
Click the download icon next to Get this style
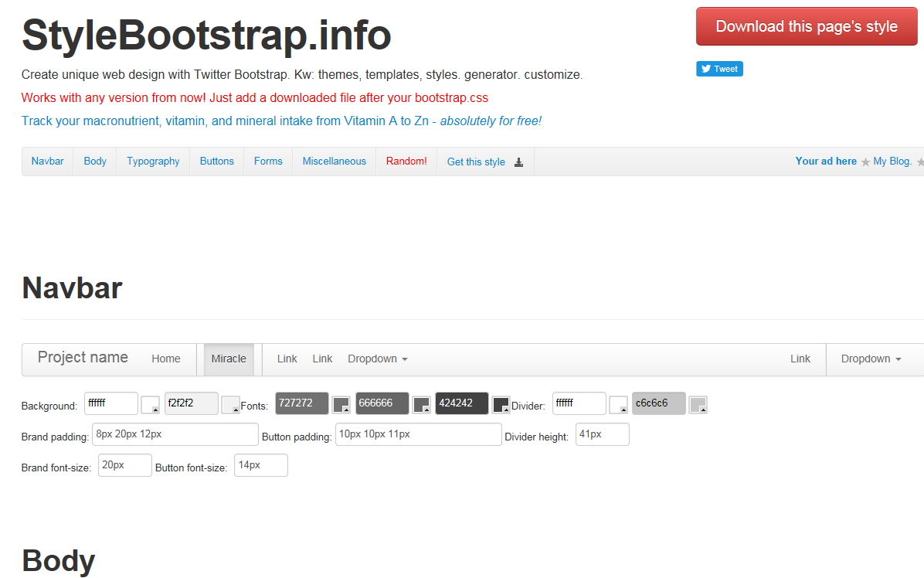[x=518, y=162]
